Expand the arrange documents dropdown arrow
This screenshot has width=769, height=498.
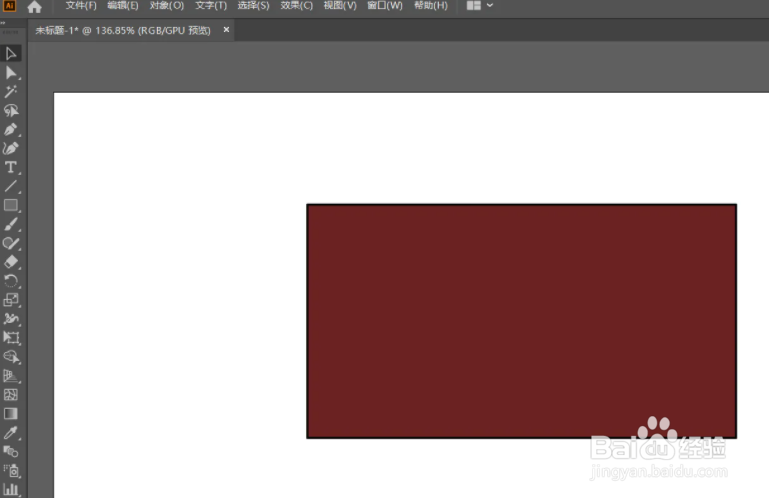pyautogui.click(x=489, y=6)
